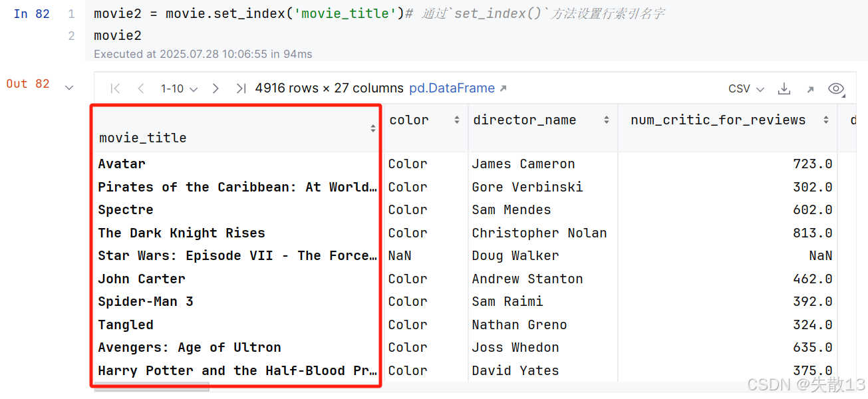The width and height of the screenshot is (868, 399).
Task: Select the 723.0 reviews cell
Action: (x=813, y=164)
